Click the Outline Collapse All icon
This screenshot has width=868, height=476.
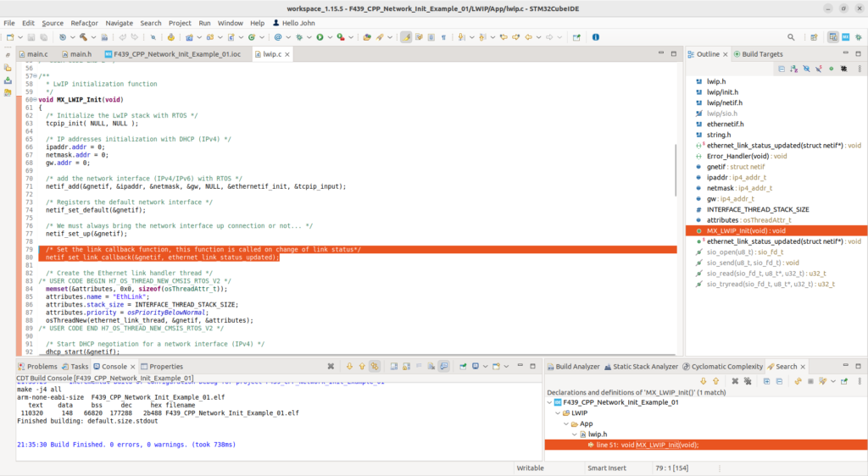tap(781, 69)
